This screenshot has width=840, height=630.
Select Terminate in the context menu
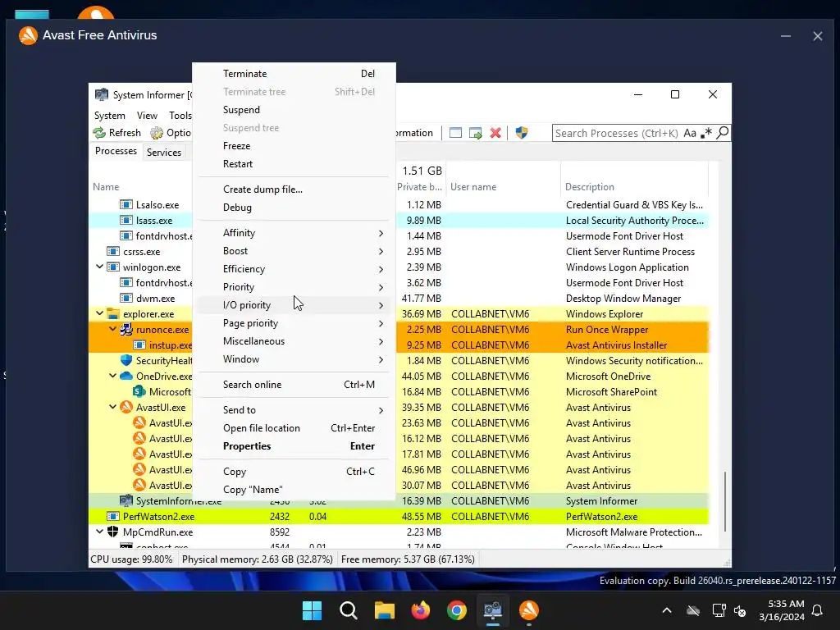pos(294,74)
